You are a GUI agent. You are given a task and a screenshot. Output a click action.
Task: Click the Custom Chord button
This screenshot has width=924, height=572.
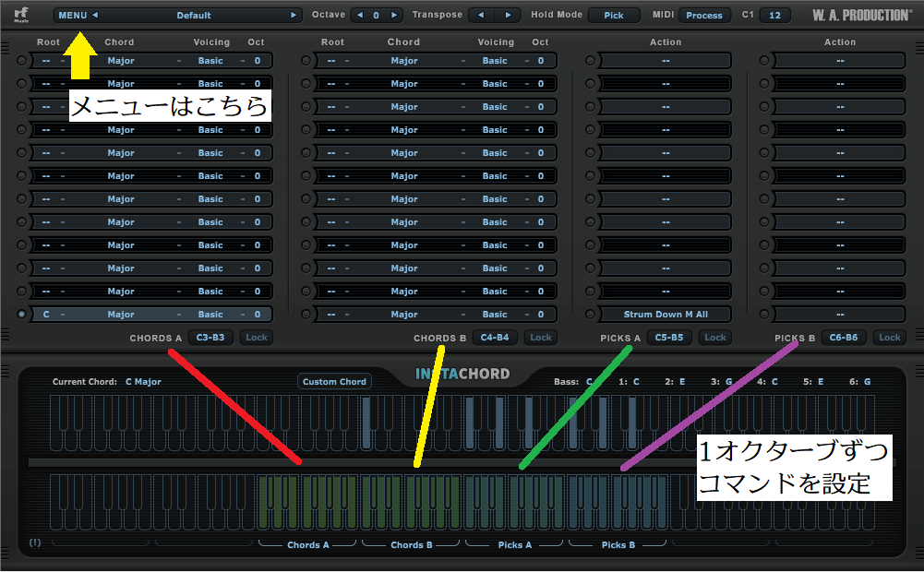tap(334, 382)
